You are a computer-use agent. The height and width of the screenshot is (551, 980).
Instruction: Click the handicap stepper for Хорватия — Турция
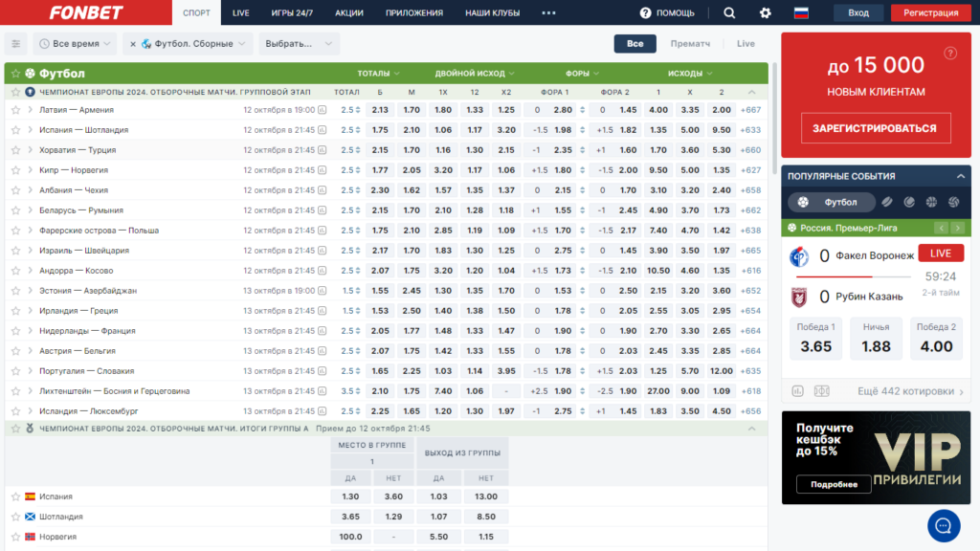coord(583,150)
